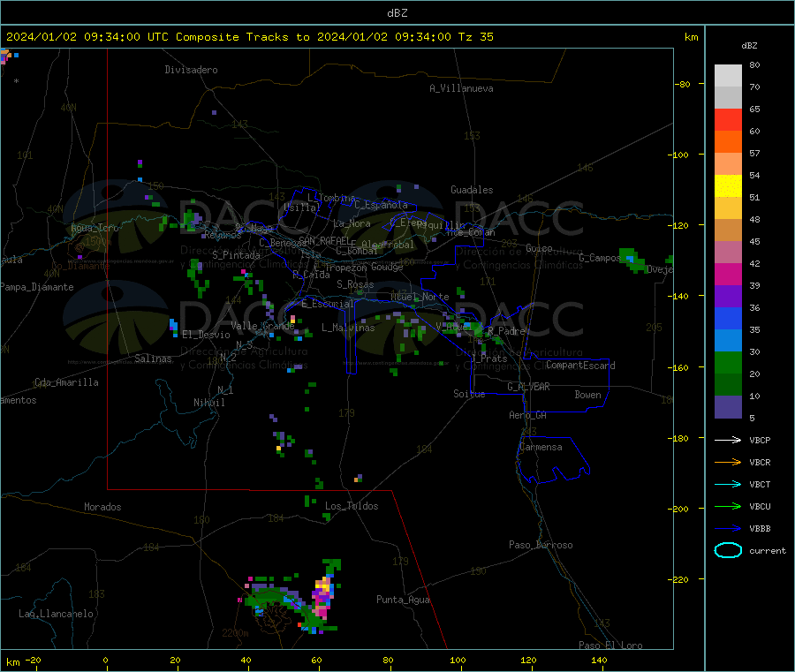The width and height of the screenshot is (795, 672).
Task: Click the cyan VBCT arrow in legend
Action: (728, 485)
